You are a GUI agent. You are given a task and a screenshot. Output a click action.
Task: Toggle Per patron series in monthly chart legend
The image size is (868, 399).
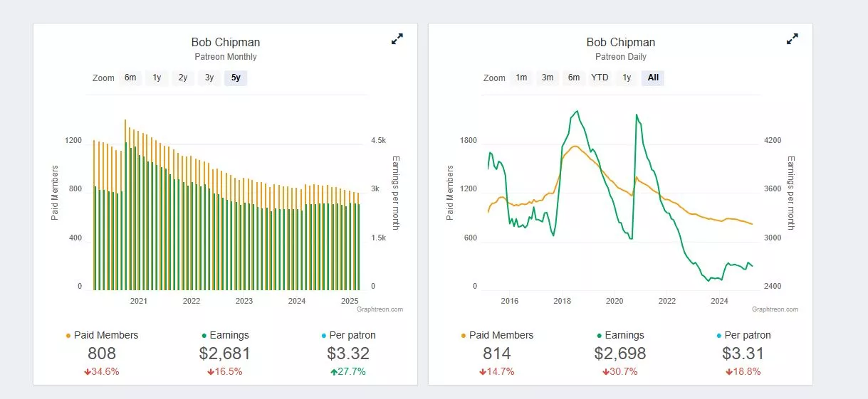348,335
